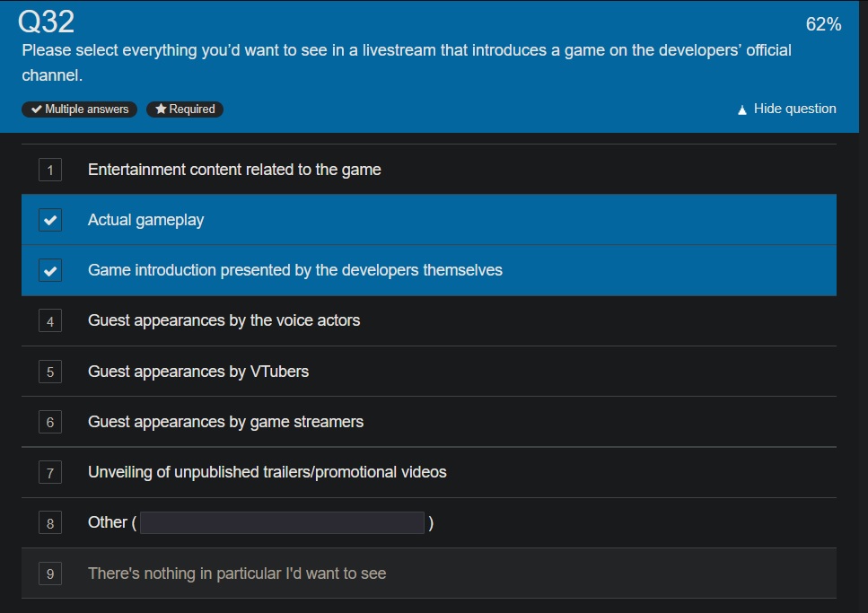The width and height of the screenshot is (868, 613).
Task: Tick checkbox 9 for nothing in particular
Action: [x=50, y=574]
